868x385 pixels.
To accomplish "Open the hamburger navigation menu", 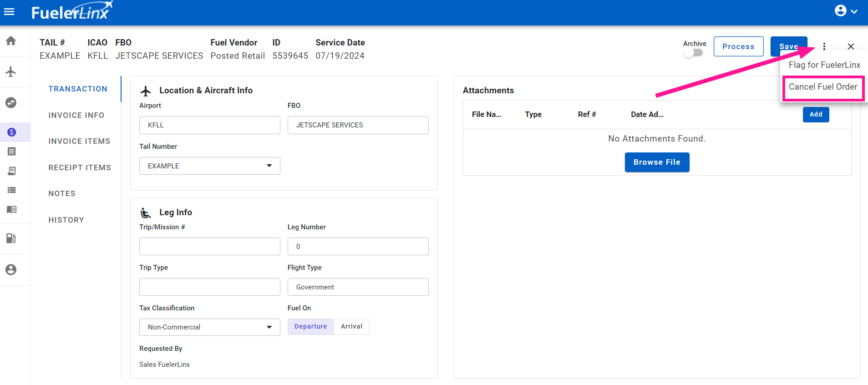I will [9, 12].
